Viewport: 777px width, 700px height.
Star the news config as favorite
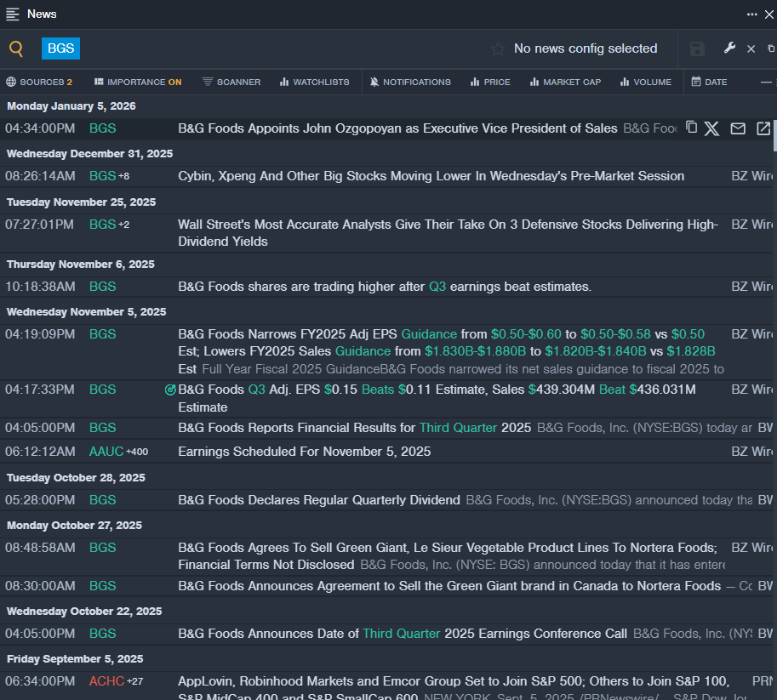click(498, 49)
